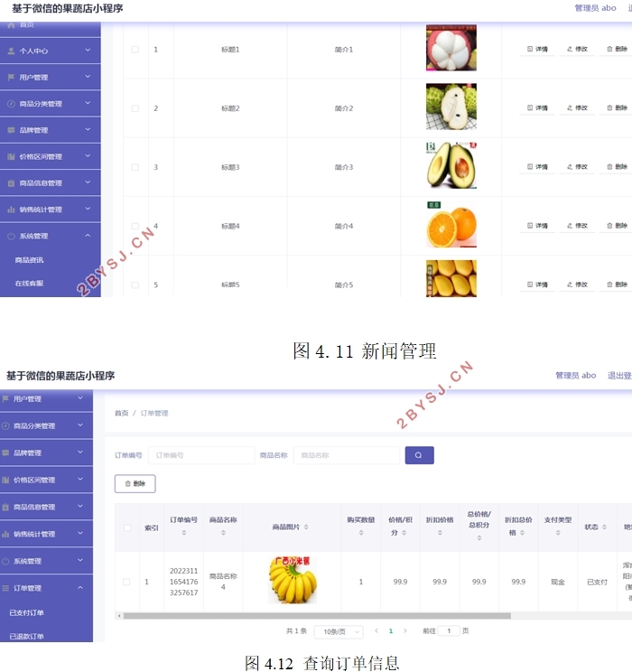Toggle the select-all checkbox in the order table header
Image resolution: width=632 pixels, height=672 pixels.
(x=127, y=527)
